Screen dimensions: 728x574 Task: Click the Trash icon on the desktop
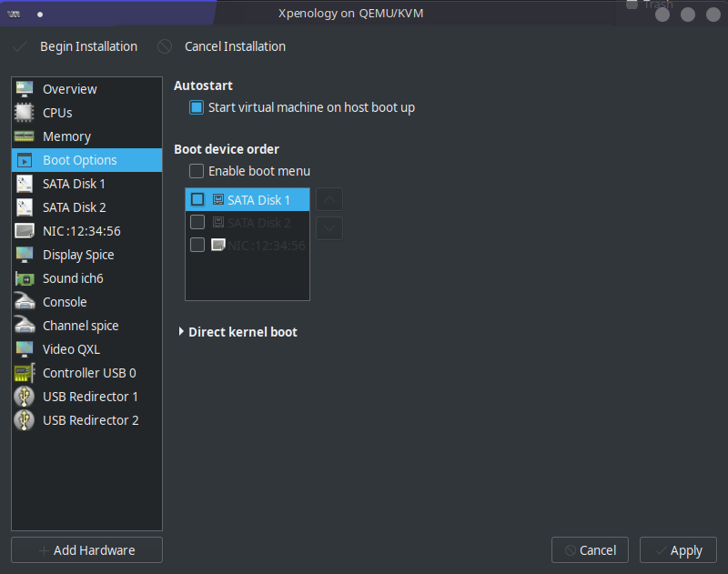[632, 5]
